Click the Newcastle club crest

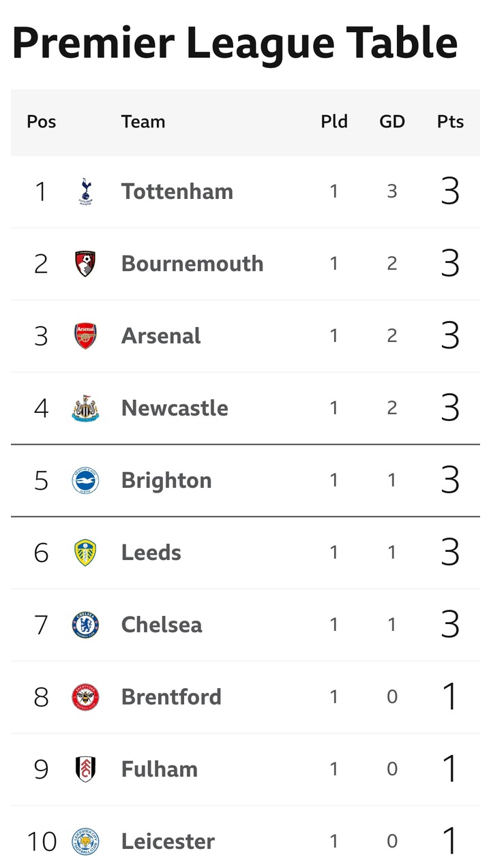(85, 408)
